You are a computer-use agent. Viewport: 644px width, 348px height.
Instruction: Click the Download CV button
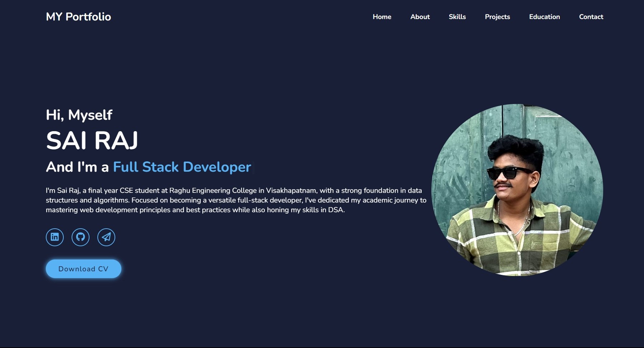tap(83, 268)
